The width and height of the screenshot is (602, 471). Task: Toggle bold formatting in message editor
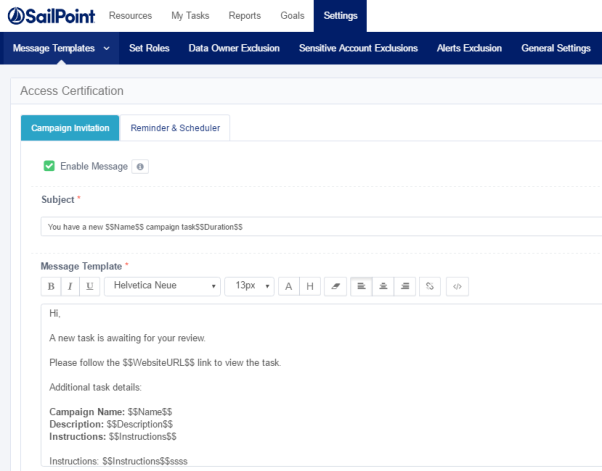51,286
